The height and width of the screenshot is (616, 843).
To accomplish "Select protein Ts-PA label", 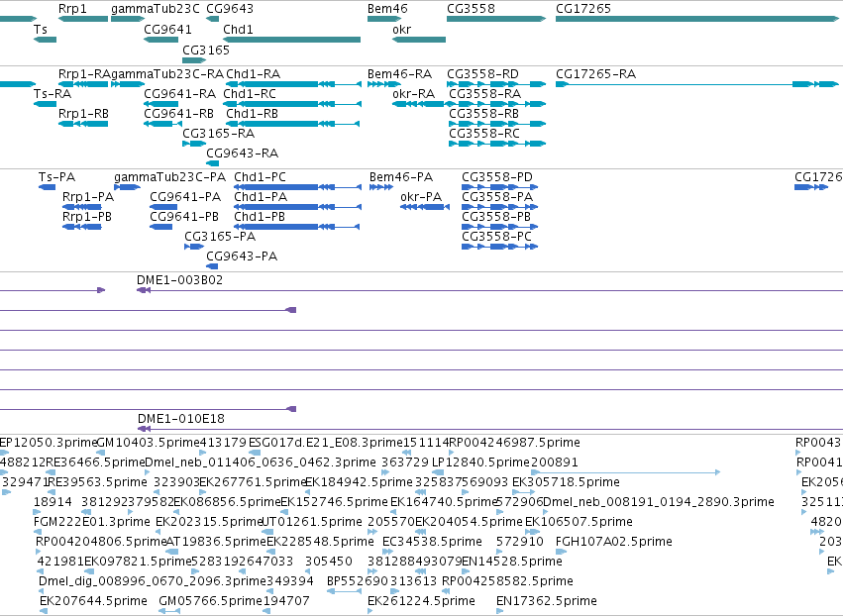I will (56, 177).
